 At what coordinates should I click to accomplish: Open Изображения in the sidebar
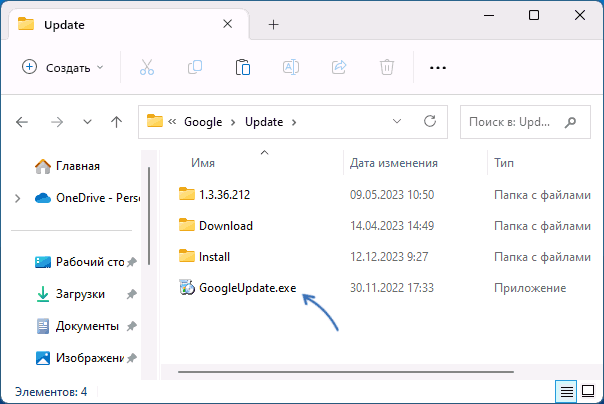[x=80, y=358]
